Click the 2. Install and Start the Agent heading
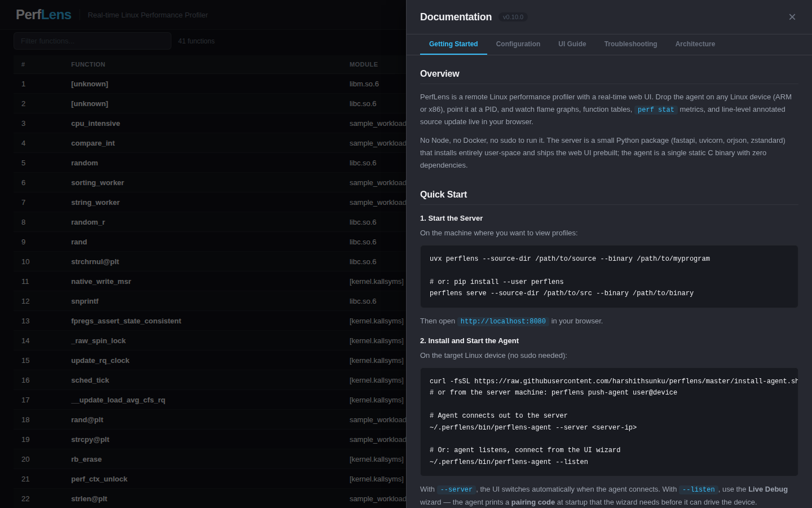 coord(469,341)
